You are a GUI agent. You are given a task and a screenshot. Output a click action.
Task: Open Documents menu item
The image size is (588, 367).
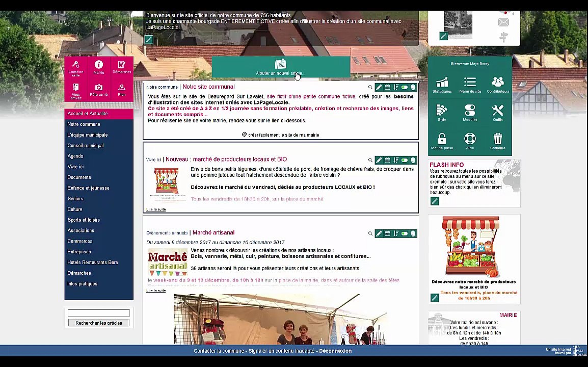[x=99, y=177]
